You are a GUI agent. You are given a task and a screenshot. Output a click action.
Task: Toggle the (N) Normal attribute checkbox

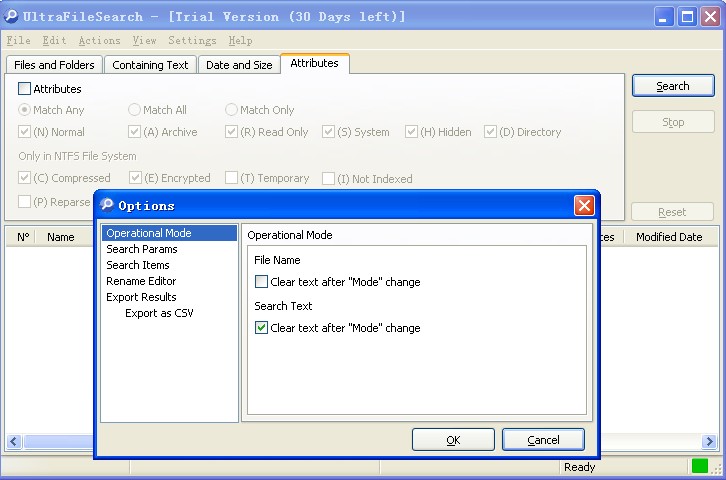coord(24,132)
